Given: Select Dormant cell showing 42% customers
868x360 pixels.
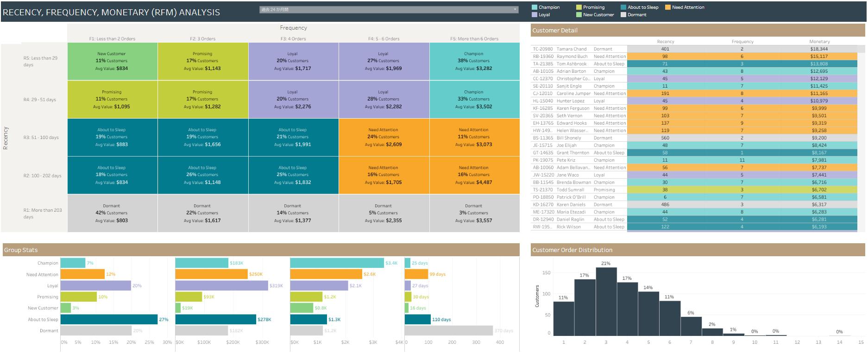Looking at the screenshot, I should tap(112, 213).
